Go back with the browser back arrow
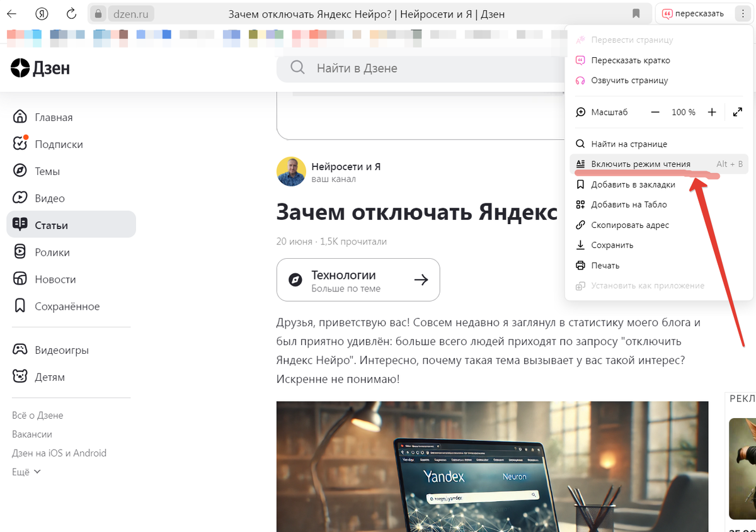The width and height of the screenshot is (756, 532). click(11, 13)
